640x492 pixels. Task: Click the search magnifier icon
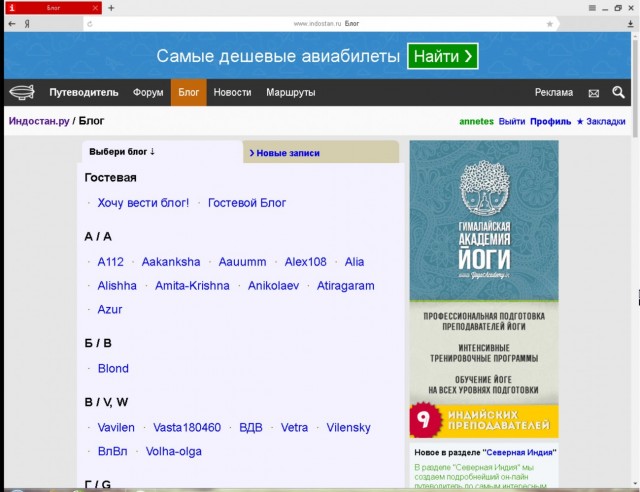(619, 93)
